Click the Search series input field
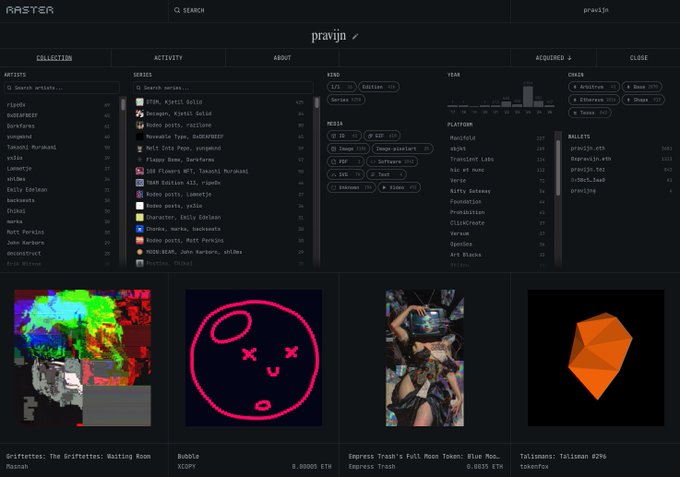This screenshot has width=680, height=477. [x=223, y=88]
